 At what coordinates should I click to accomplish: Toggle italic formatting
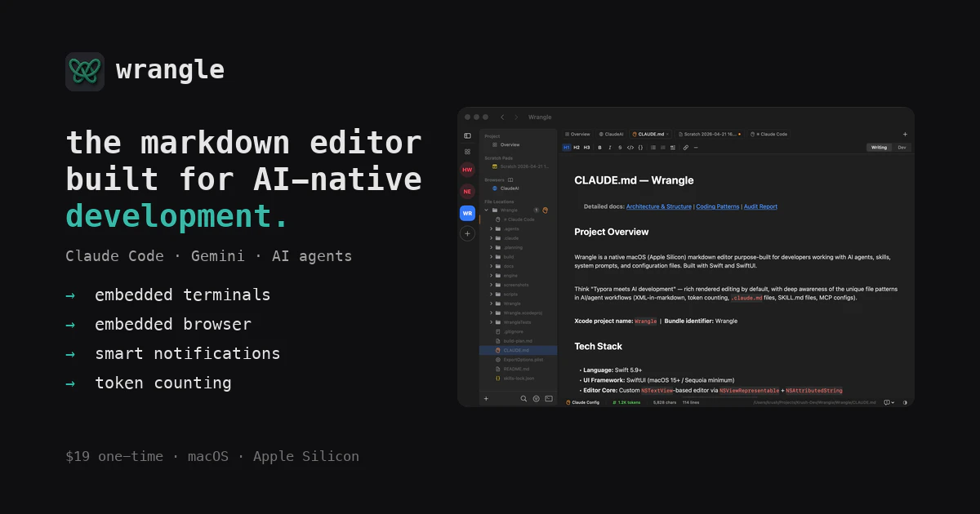[610, 148]
